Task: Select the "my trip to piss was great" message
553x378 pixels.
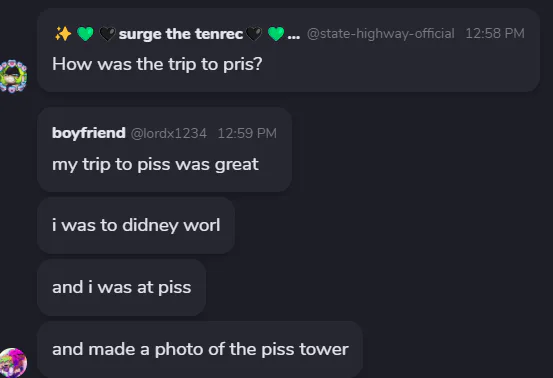Action: click(x=155, y=164)
